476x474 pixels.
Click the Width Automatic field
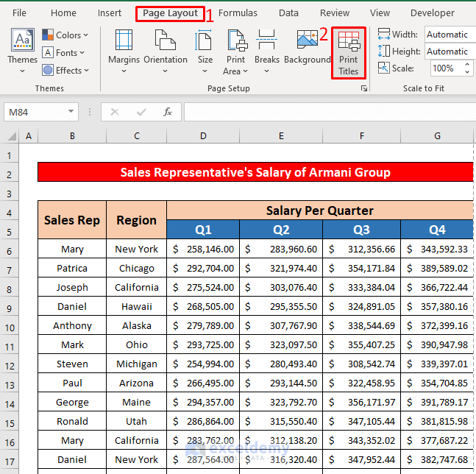pyautogui.click(x=447, y=35)
